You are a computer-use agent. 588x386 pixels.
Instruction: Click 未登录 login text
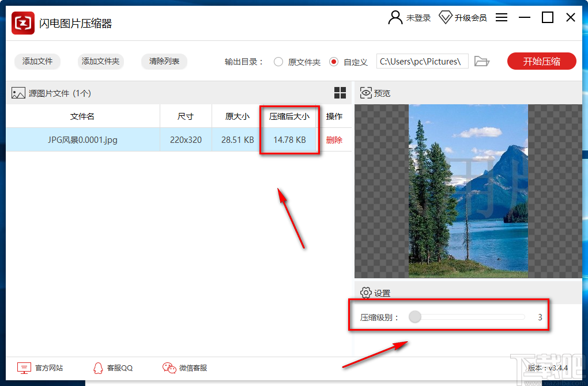click(x=419, y=18)
